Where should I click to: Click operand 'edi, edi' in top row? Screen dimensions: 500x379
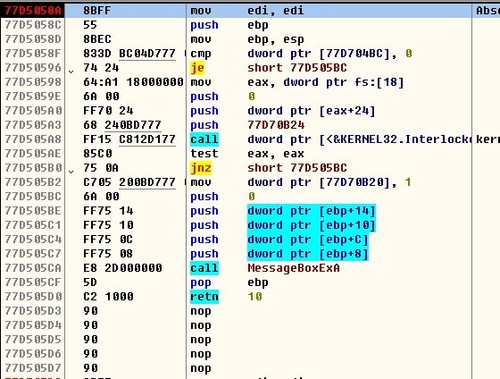[x=276, y=11]
